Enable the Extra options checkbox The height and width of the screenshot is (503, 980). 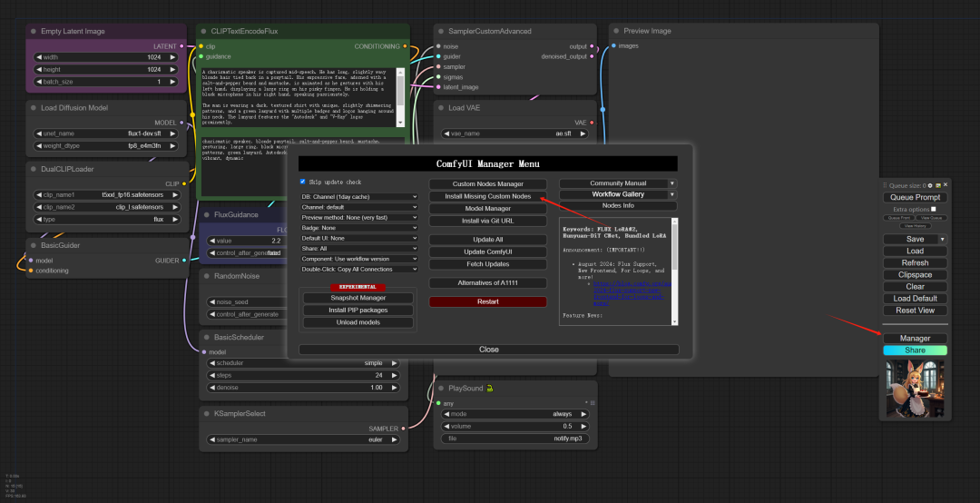pos(934,209)
